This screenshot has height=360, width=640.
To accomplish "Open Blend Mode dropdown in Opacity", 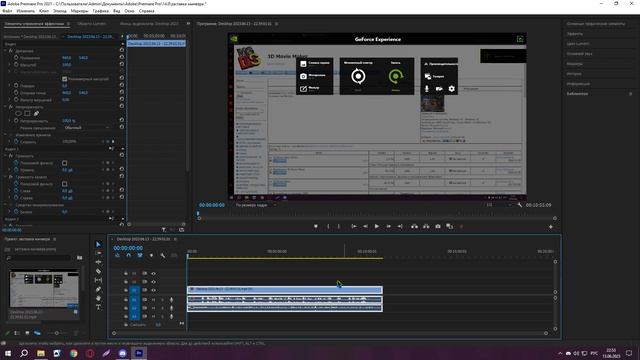I will coord(87,128).
